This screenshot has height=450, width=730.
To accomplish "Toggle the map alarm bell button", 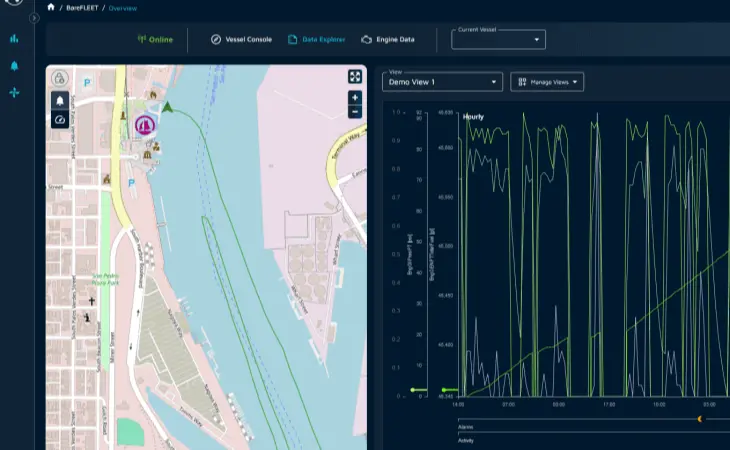I will pyautogui.click(x=60, y=101).
